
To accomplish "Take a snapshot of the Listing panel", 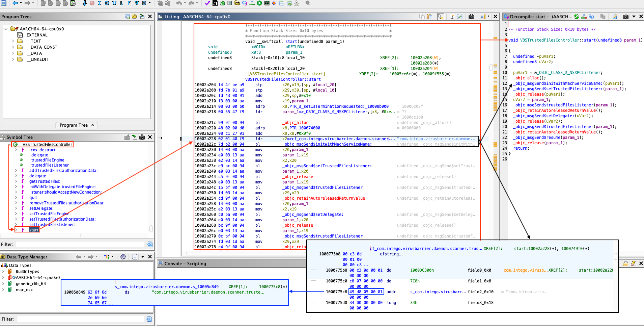I will point(471,17).
